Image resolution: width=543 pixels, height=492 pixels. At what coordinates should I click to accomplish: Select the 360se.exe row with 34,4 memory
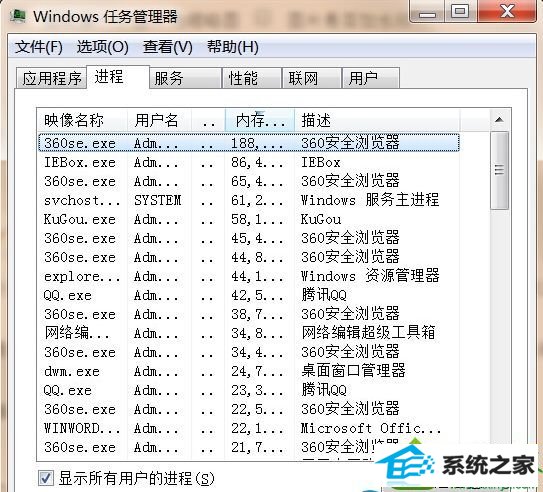click(249, 352)
